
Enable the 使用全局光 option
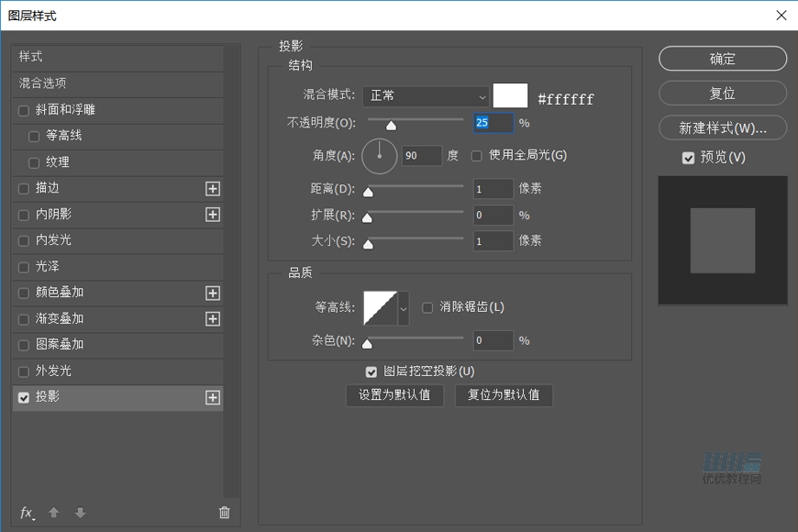click(475, 156)
